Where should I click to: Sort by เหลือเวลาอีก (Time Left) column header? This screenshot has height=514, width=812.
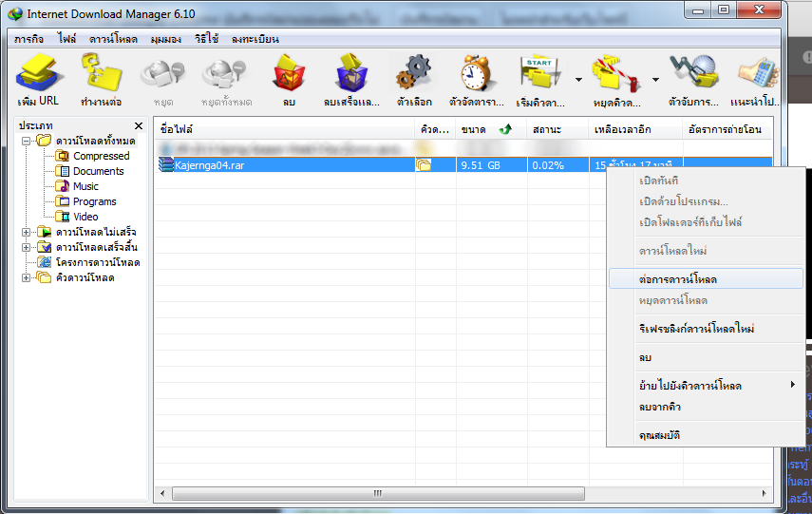point(635,129)
